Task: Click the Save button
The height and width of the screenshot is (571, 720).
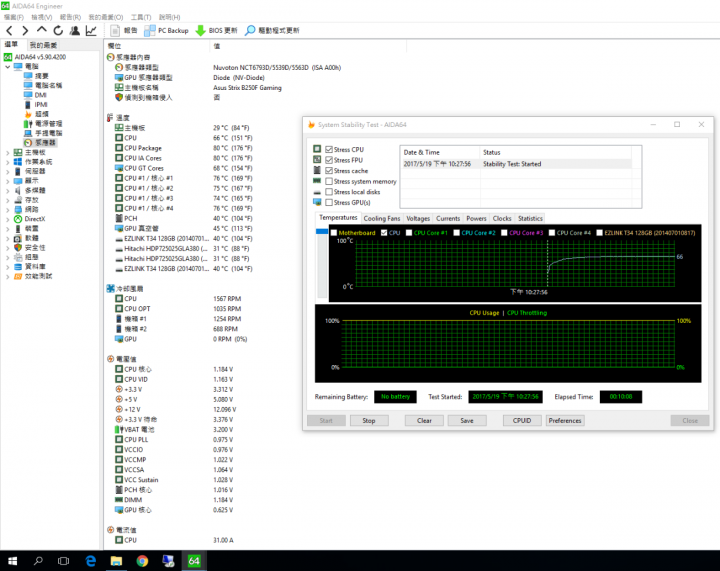Action: point(467,420)
